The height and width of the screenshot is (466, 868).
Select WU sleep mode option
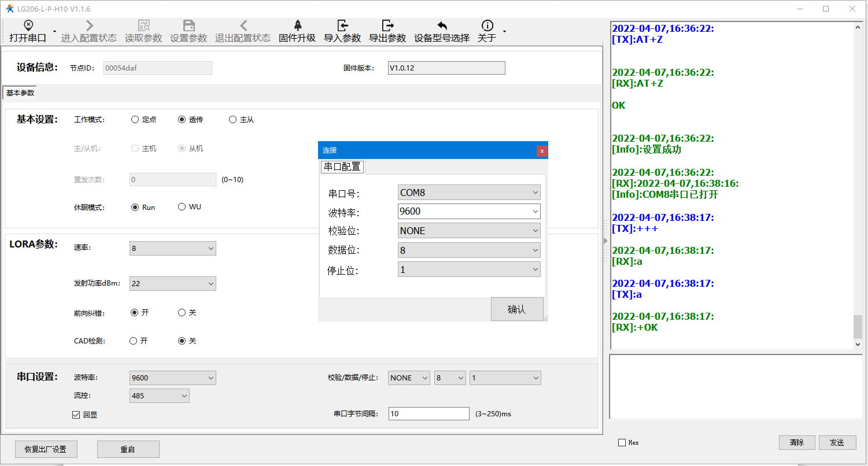(x=182, y=207)
